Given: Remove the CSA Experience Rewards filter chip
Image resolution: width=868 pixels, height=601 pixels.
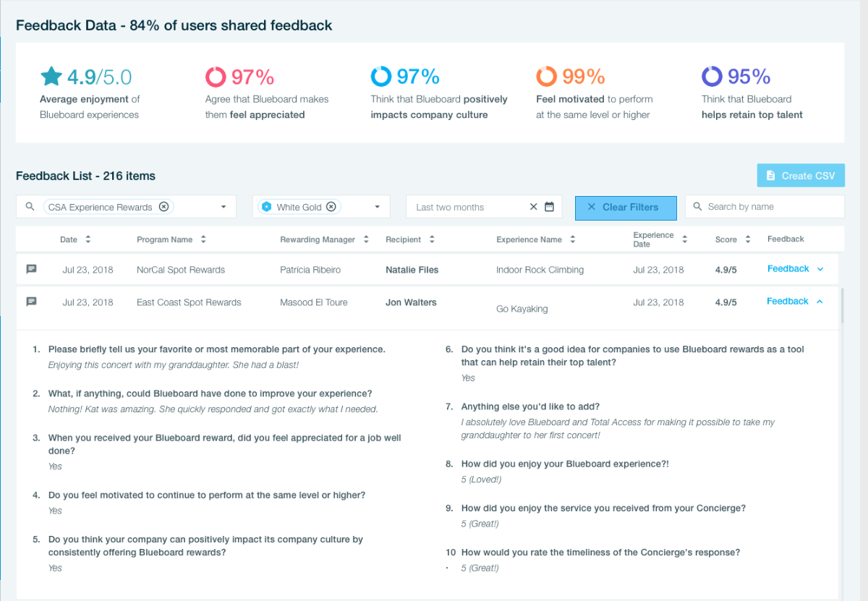Looking at the screenshot, I should [x=164, y=207].
